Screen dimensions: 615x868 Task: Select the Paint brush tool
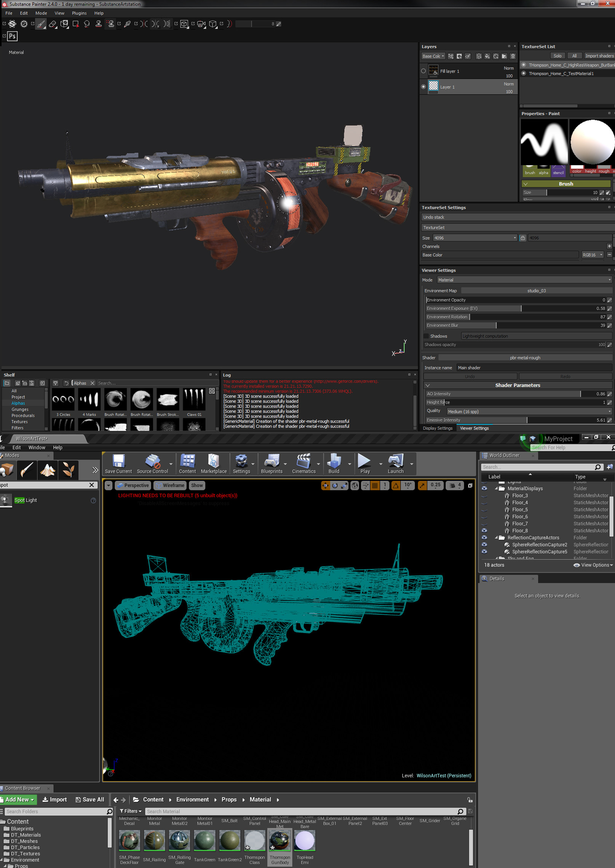(x=41, y=24)
